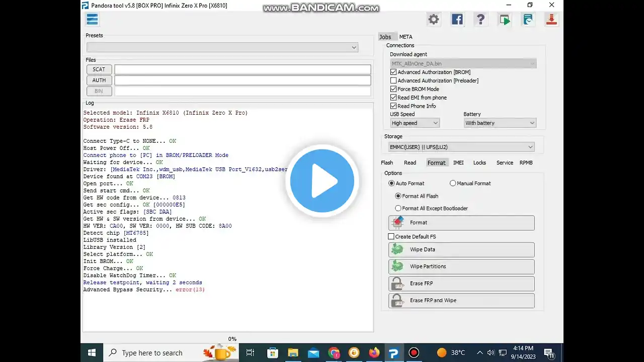Click the Wipe Data button

(461, 249)
